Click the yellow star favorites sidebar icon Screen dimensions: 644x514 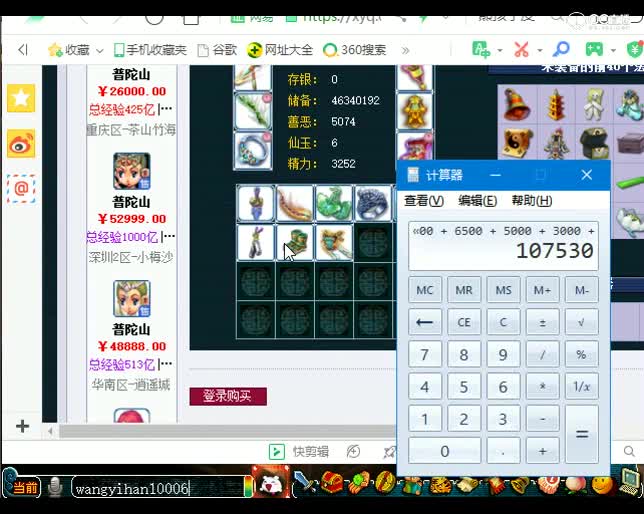point(21,98)
